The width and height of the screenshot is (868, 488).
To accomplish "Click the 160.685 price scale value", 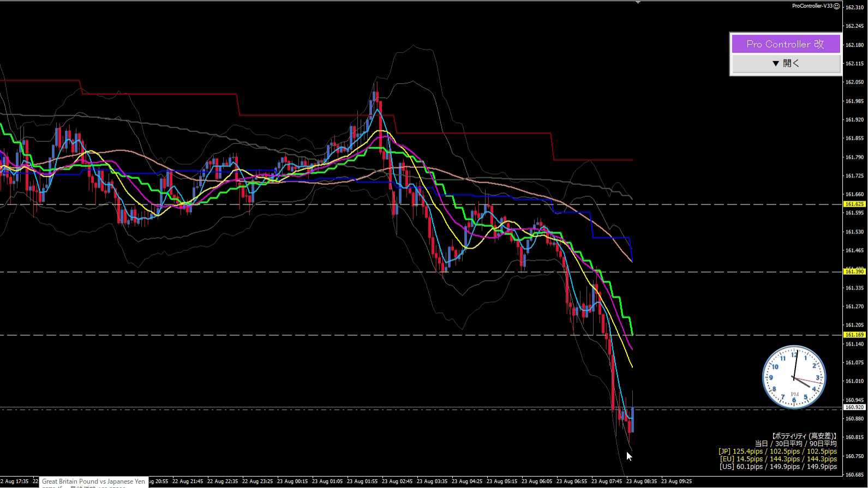I will 854,474.
